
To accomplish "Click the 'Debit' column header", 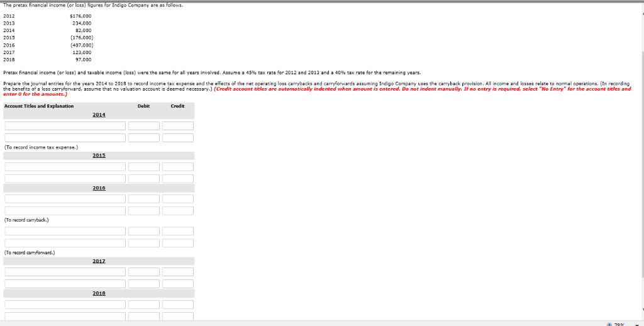I will [x=144, y=106].
